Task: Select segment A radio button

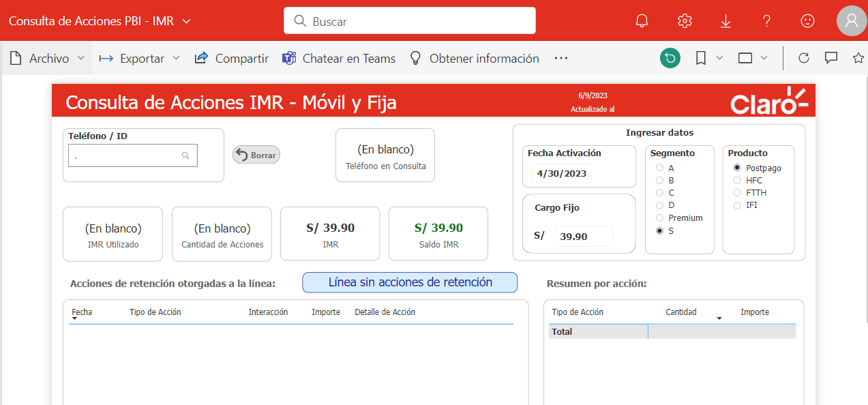Action: [x=659, y=168]
